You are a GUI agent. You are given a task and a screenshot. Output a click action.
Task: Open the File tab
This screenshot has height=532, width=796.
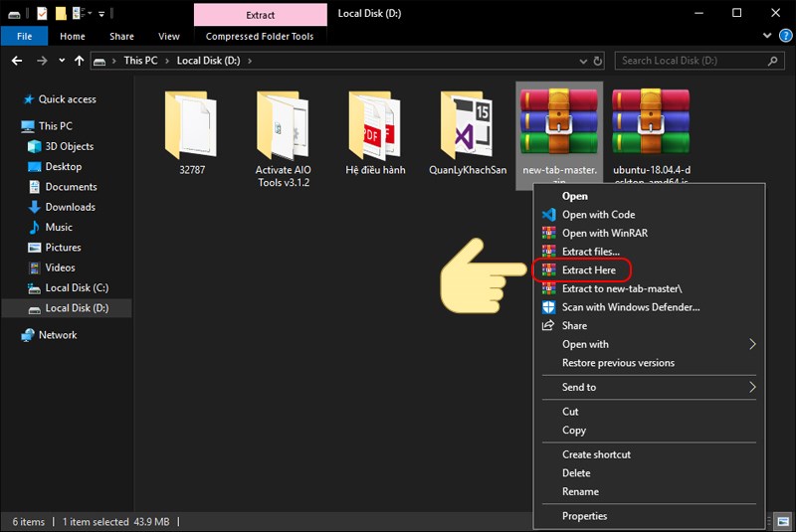[x=24, y=36]
